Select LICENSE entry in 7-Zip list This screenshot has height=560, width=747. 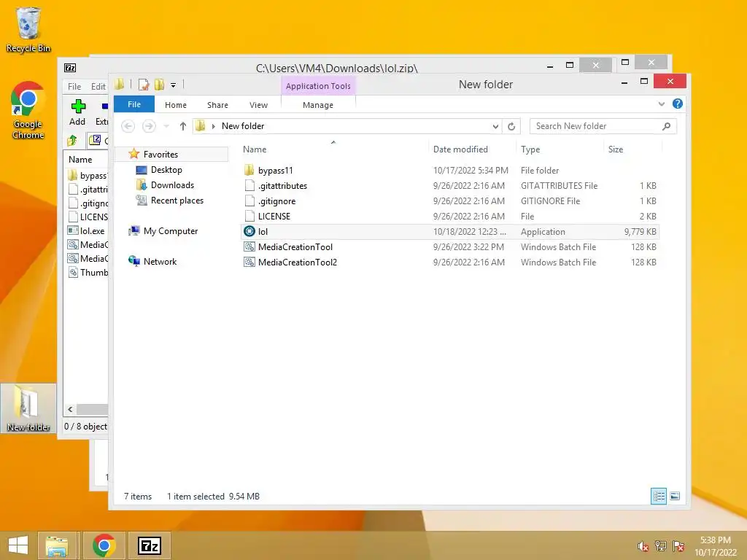(88, 217)
